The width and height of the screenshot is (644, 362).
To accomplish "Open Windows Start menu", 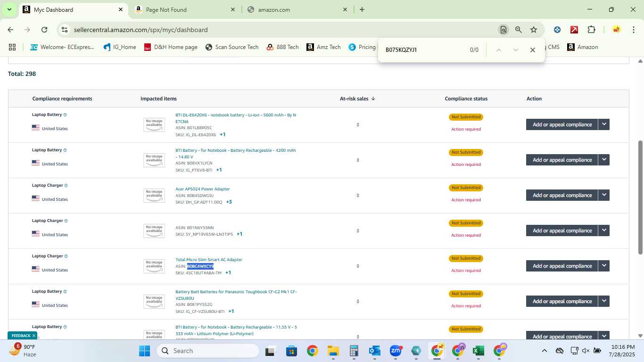I will point(144,351).
